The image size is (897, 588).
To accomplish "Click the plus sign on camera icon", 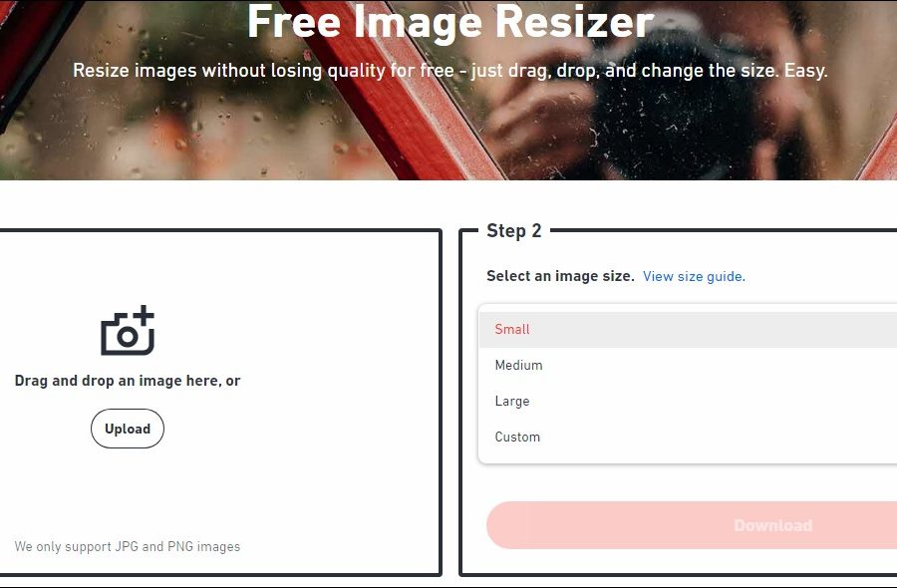I will point(144,314).
